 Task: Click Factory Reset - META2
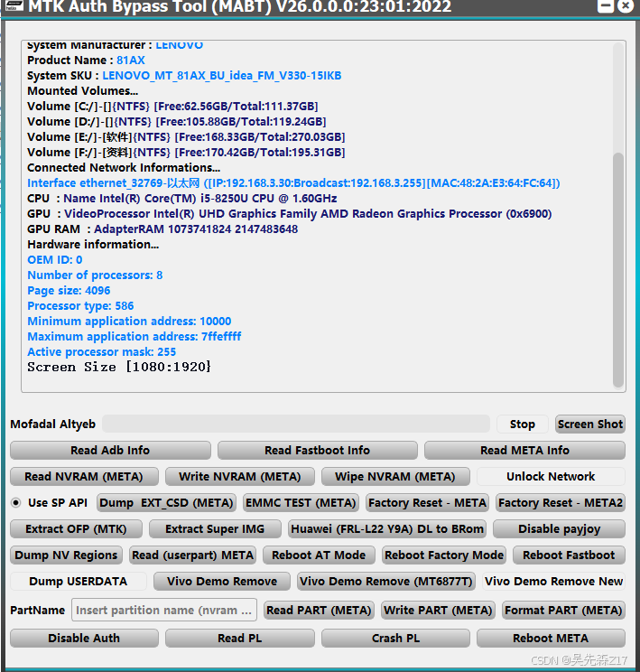pyautogui.click(x=561, y=502)
